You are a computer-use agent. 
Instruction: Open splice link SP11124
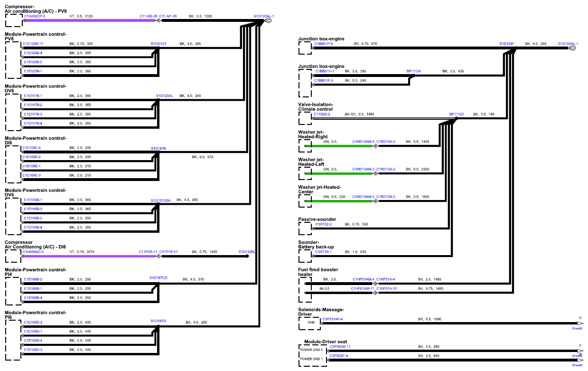point(414,71)
